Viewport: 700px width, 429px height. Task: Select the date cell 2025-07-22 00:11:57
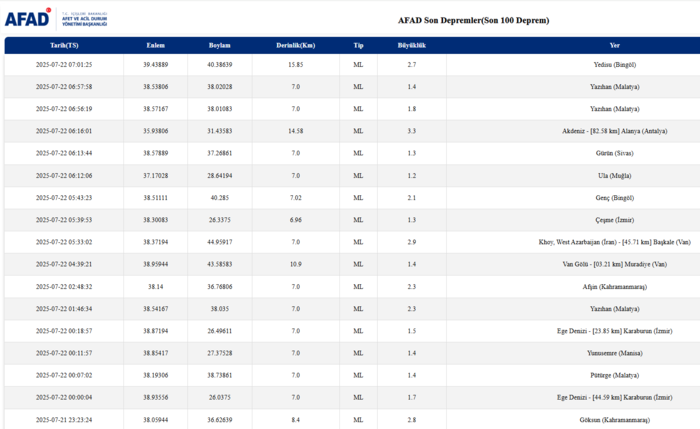(x=64, y=353)
